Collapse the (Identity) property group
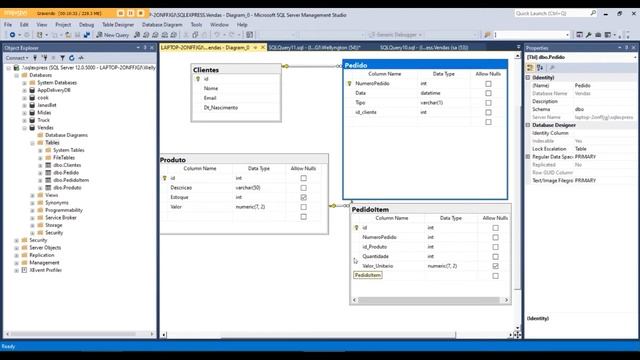Viewport: 640px width, 360px height. (528, 77)
